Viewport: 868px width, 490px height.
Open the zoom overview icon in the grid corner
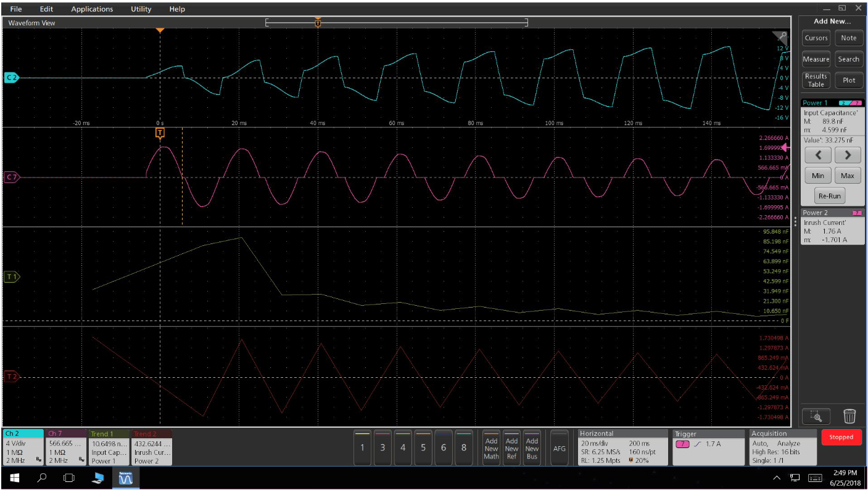click(780, 36)
